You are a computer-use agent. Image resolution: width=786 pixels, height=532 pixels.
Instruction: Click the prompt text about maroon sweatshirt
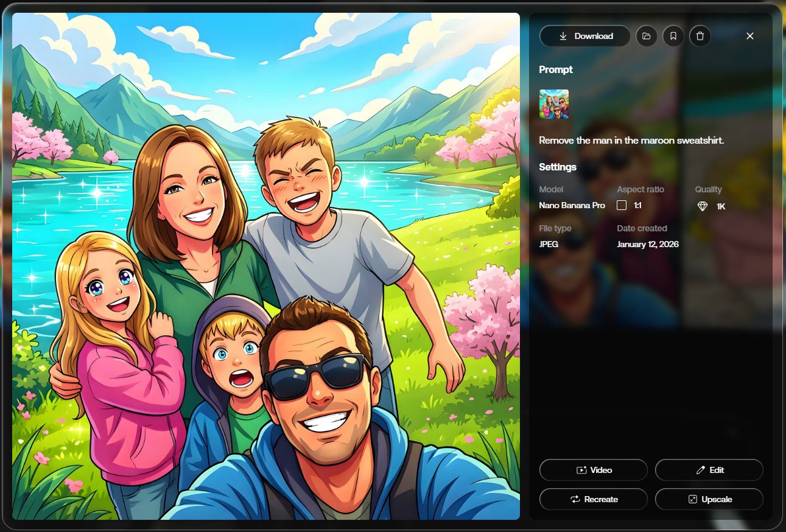[x=631, y=140]
